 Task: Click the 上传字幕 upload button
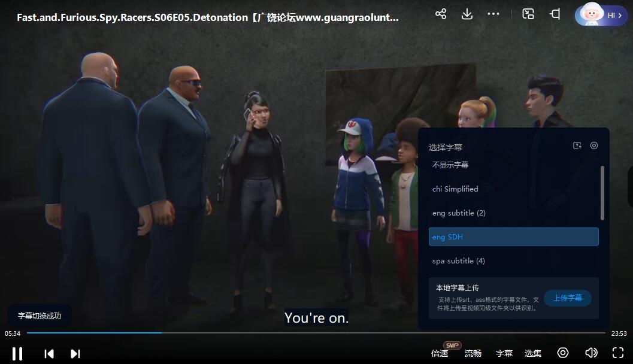pyautogui.click(x=568, y=298)
